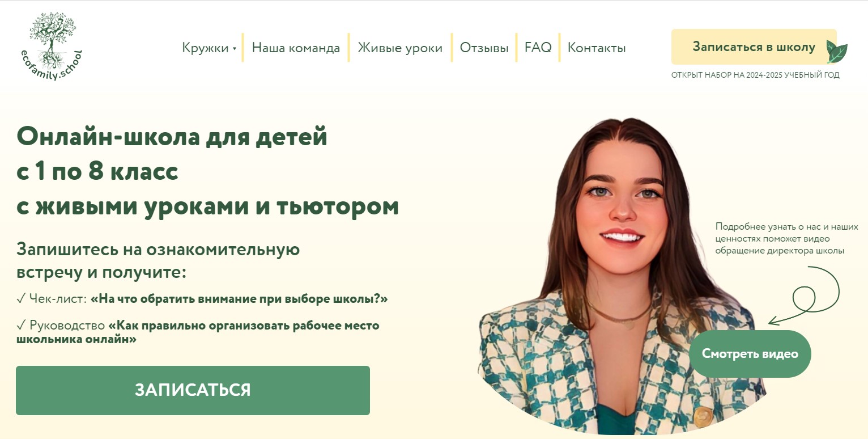Click the large green ЗАПИСАТЬСЯ button
Viewport: 868px width, 439px height.
point(193,390)
